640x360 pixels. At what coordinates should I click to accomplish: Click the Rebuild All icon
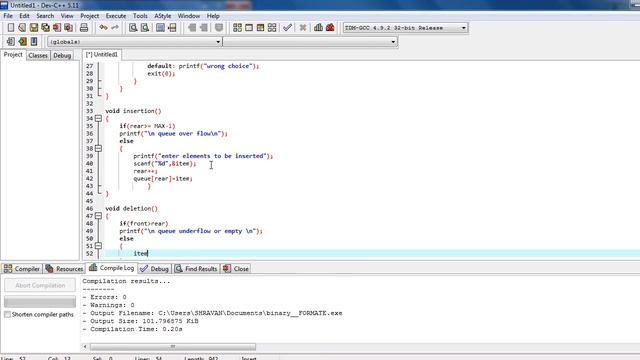pyautogui.click(x=272, y=28)
